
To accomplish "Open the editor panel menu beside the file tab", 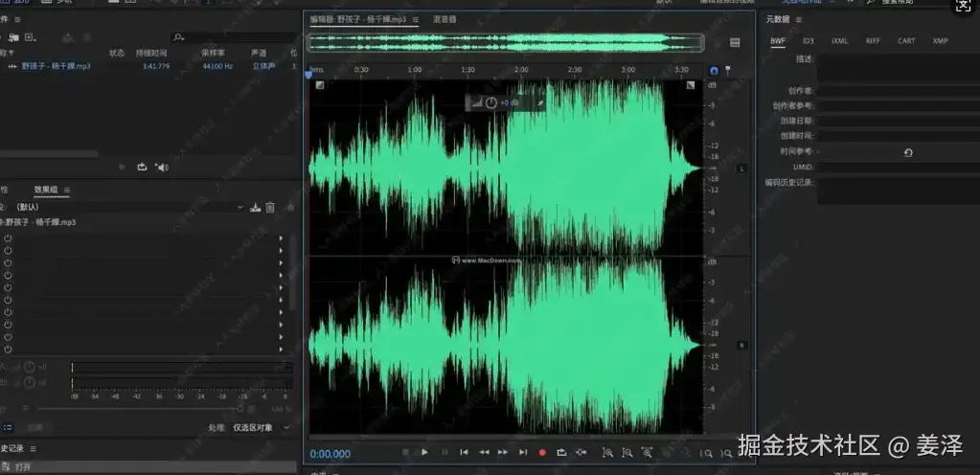I will [x=416, y=19].
